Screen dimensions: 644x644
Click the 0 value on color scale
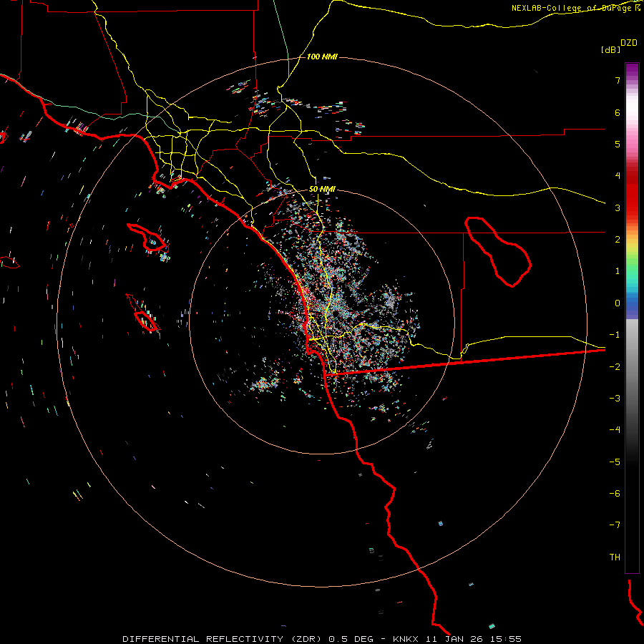pos(618,303)
